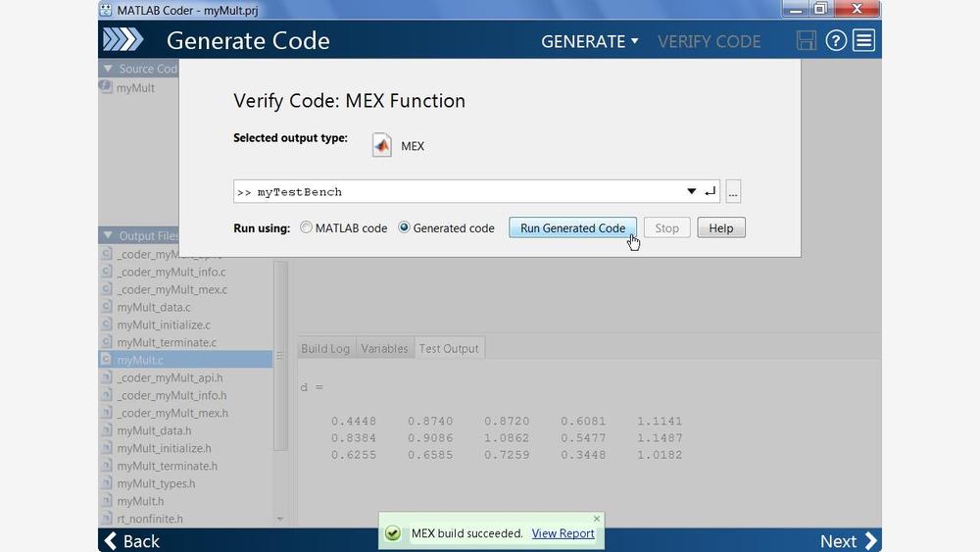Click the Stop button
Image resolution: width=980 pixels, height=552 pixels.
[666, 227]
